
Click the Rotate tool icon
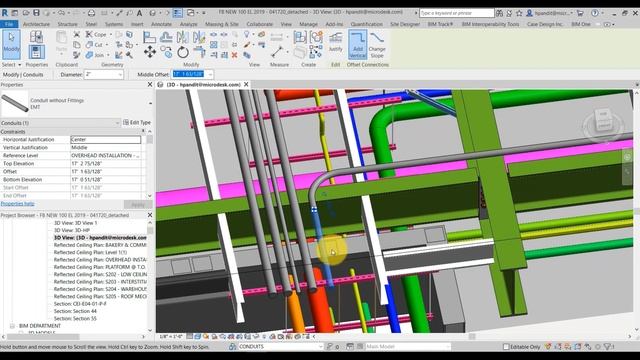pyautogui.click(x=183, y=52)
